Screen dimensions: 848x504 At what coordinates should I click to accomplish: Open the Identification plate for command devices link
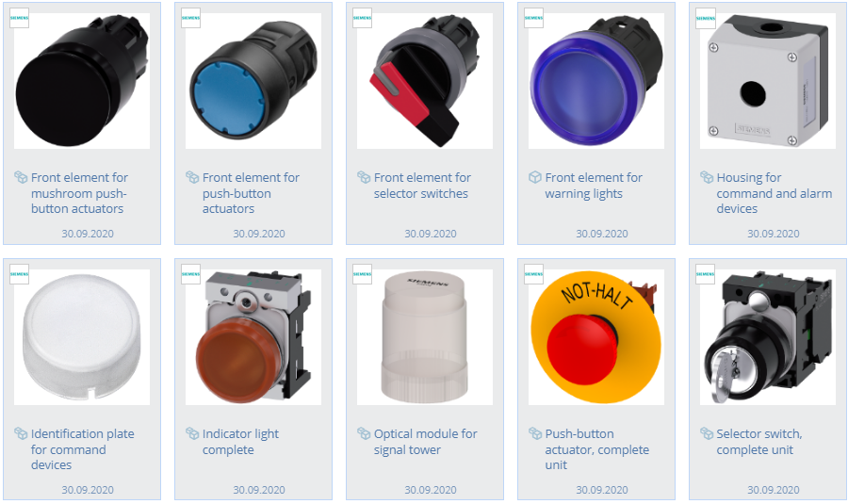click(x=83, y=449)
